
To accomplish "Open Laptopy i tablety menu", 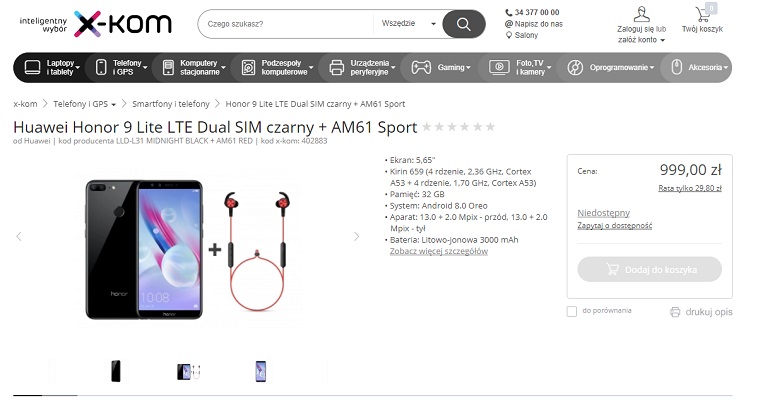I will tap(52, 68).
